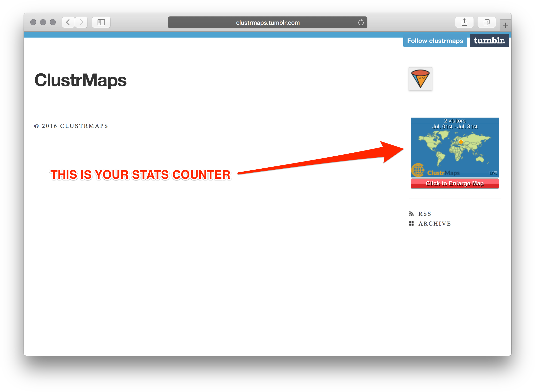Open a new tab with plus button
This screenshot has width=535, height=392.
505,25
